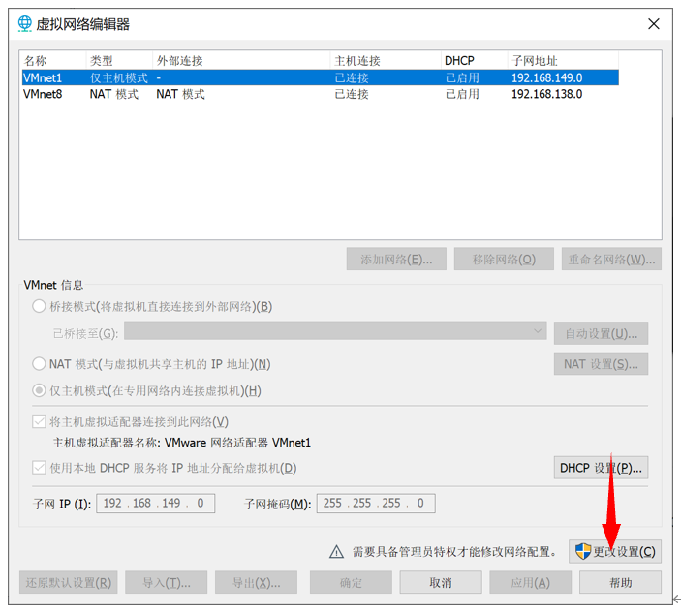The height and width of the screenshot is (616, 681).
Task: Click 已启用 cell in VMnet1 row
Action: 462,78
